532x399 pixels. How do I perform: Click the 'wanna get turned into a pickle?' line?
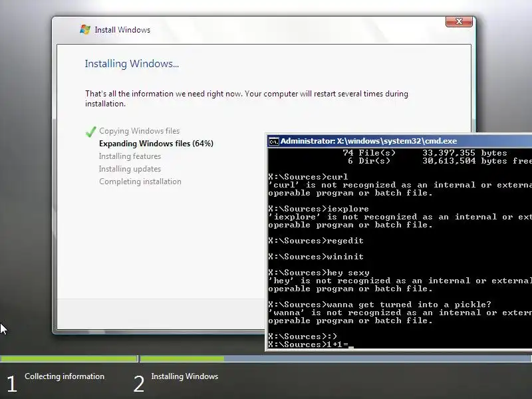[x=380, y=305]
